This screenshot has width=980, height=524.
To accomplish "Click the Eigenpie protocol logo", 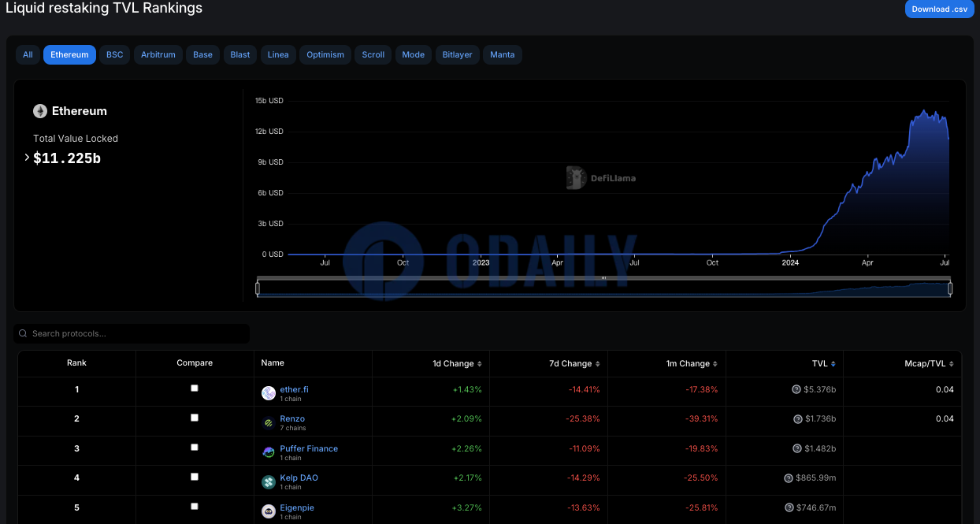I will (x=269, y=511).
